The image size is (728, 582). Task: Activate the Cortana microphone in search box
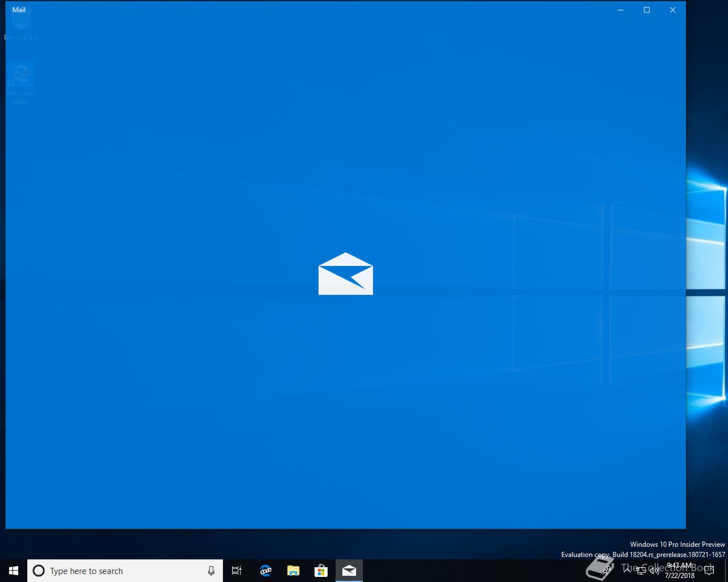point(211,571)
